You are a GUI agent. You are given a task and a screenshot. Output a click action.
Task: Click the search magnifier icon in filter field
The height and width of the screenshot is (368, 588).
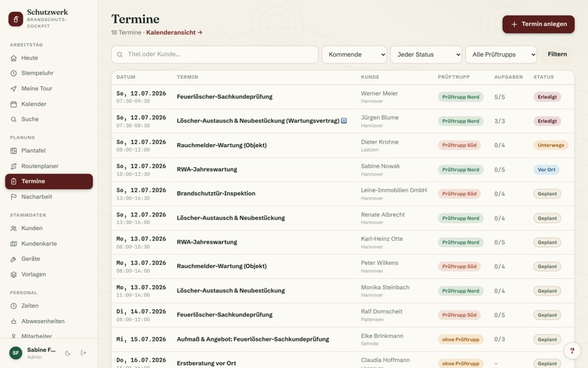(120, 54)
